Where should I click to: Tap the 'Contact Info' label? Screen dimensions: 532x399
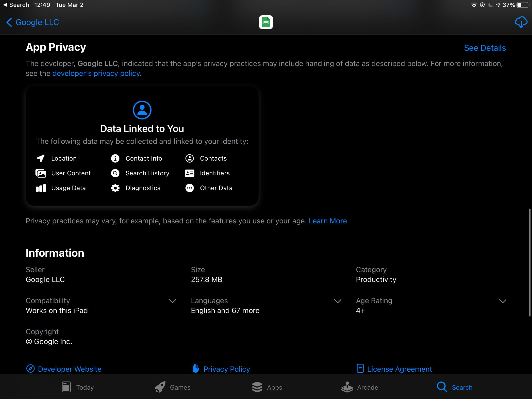point(144,158)
